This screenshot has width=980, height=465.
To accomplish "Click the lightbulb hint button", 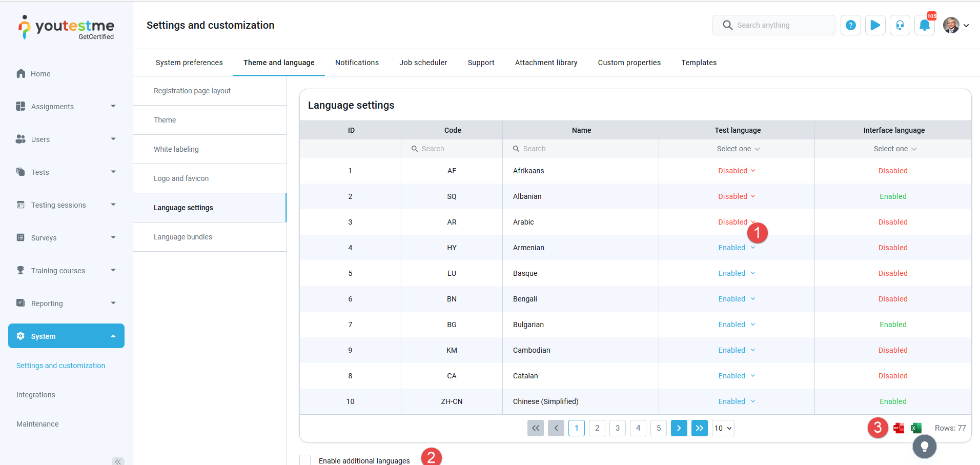I will tap(924, 447).
